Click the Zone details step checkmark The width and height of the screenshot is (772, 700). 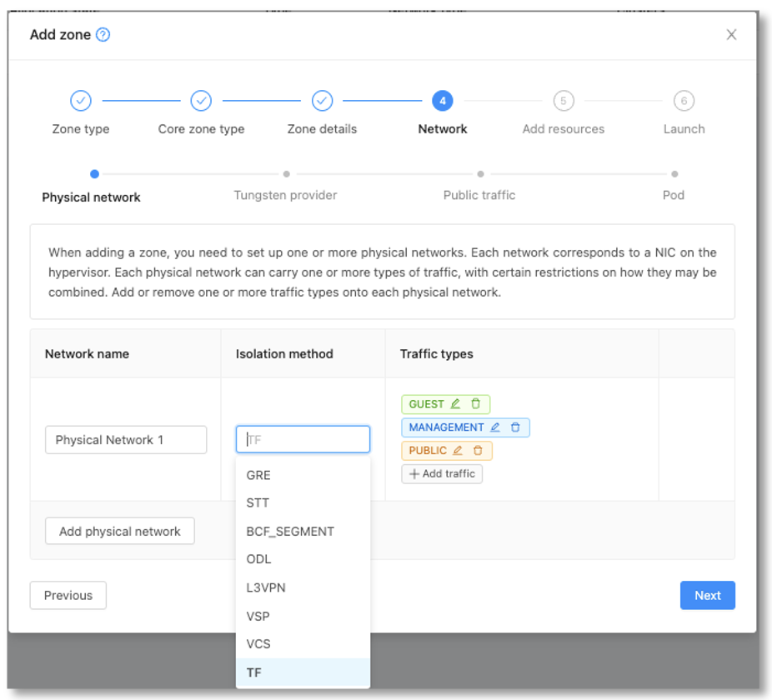322,101
